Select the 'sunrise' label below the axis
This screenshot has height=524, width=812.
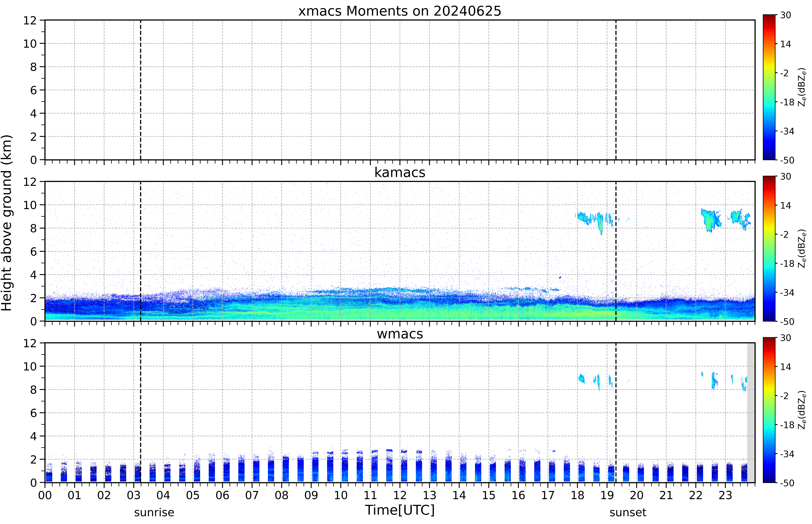(154, 512)
